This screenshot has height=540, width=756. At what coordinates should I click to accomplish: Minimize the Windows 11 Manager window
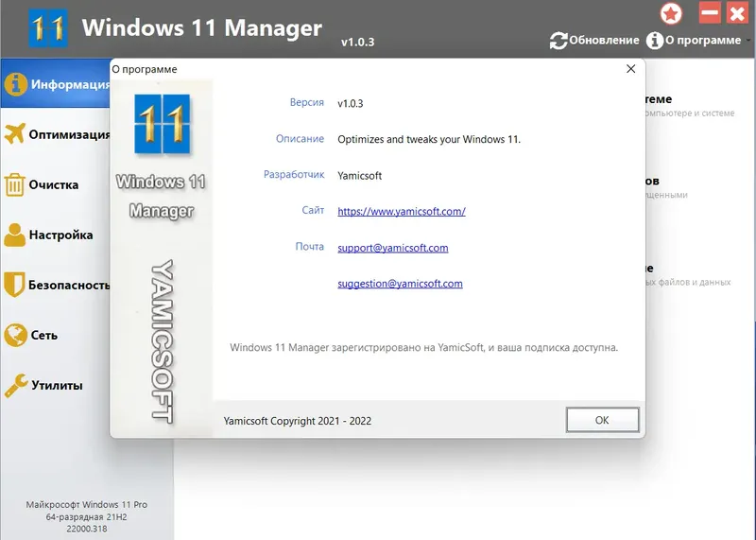pyautogui.click(x=710, y=13)
